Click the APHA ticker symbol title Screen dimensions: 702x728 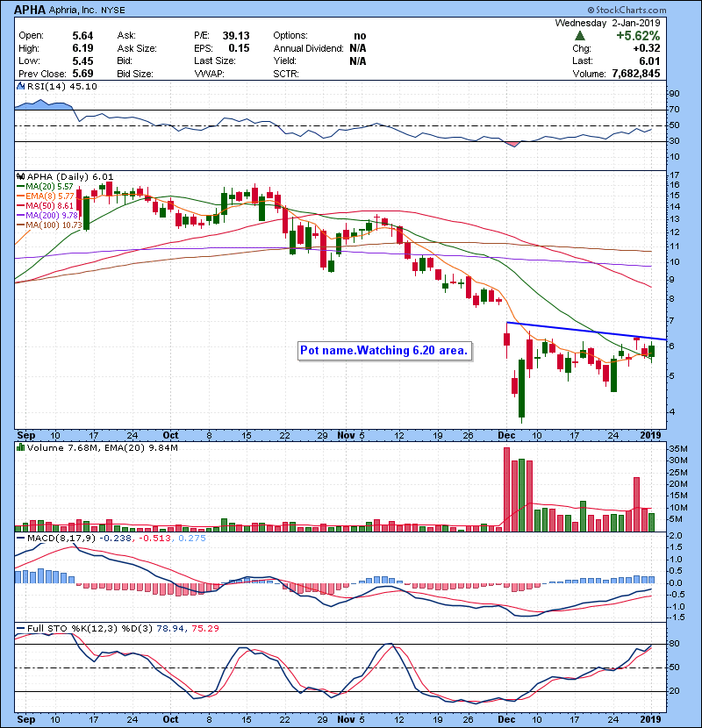30,10
